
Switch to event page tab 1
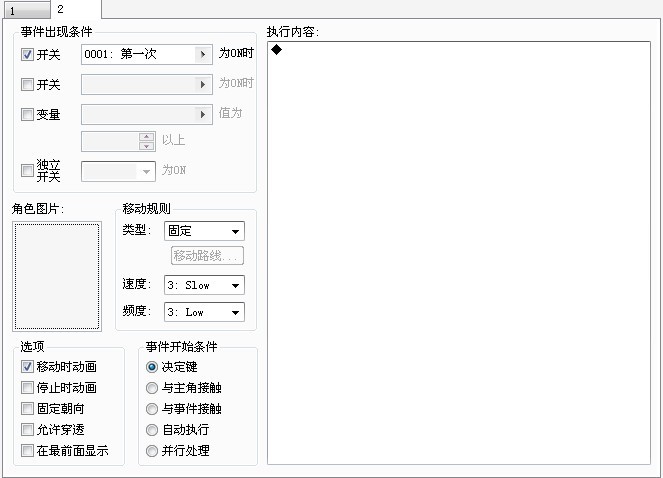[26, 11]
